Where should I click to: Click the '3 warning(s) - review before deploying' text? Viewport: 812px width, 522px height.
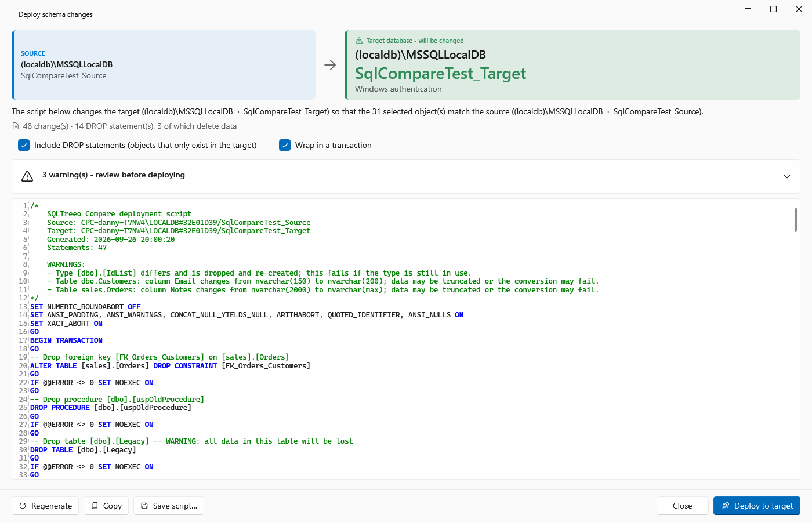click(114, 175)
